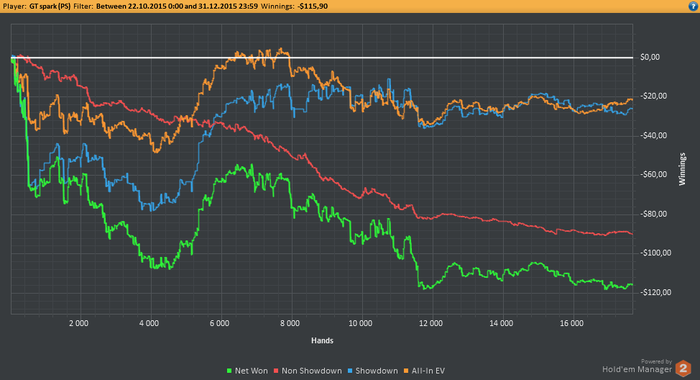The image size is (700, 380).
Task: Click the 16 000 hands axis label
Action: tap(572, 323)
